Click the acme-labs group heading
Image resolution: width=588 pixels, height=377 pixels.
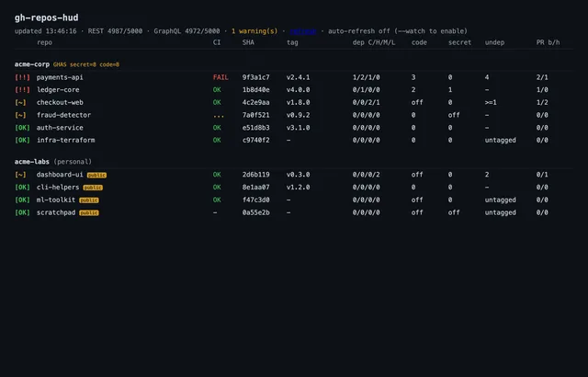[32, 162]
